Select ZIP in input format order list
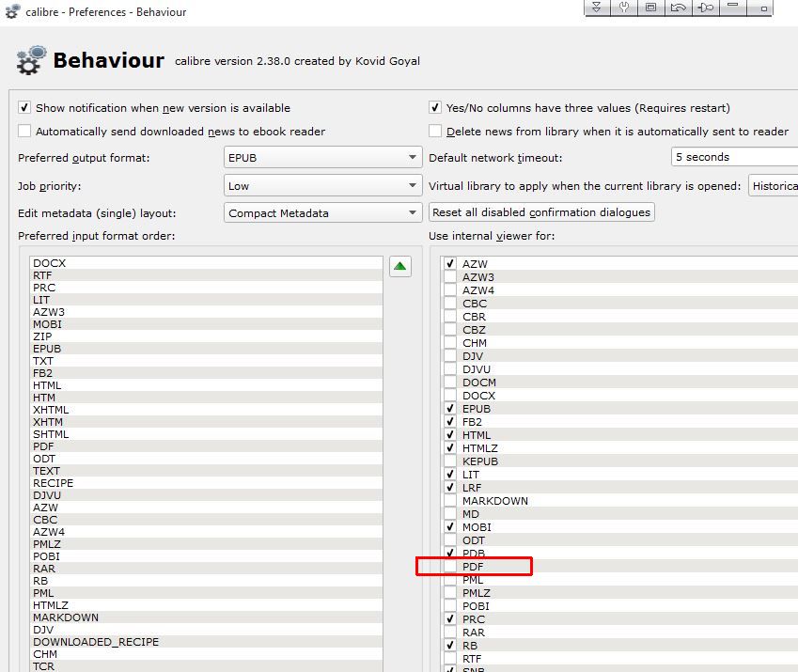This screenshot has width=798, height=672. pos(206,336)
